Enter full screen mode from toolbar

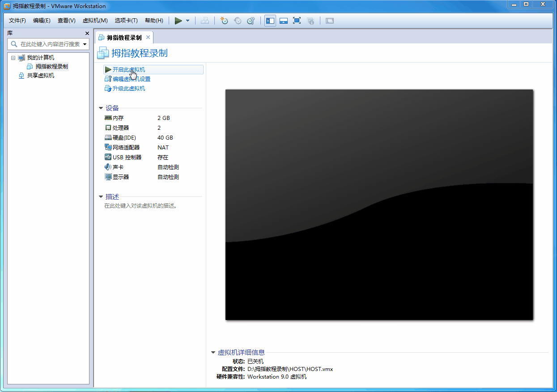tap(297, 21)
